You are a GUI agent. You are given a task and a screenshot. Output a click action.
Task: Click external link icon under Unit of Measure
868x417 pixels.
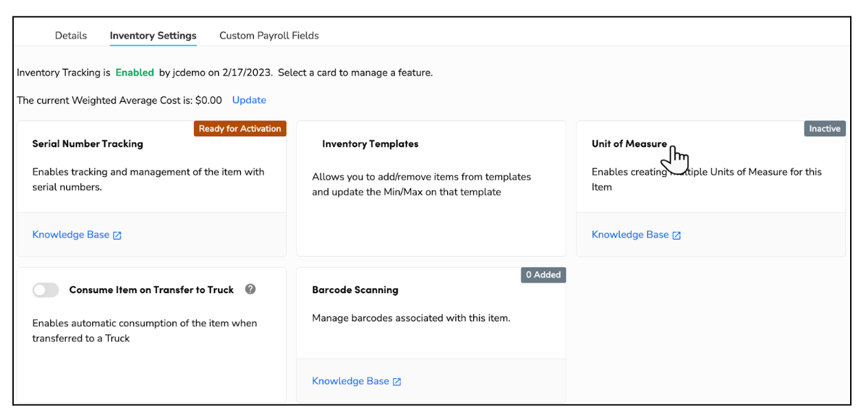676,235
